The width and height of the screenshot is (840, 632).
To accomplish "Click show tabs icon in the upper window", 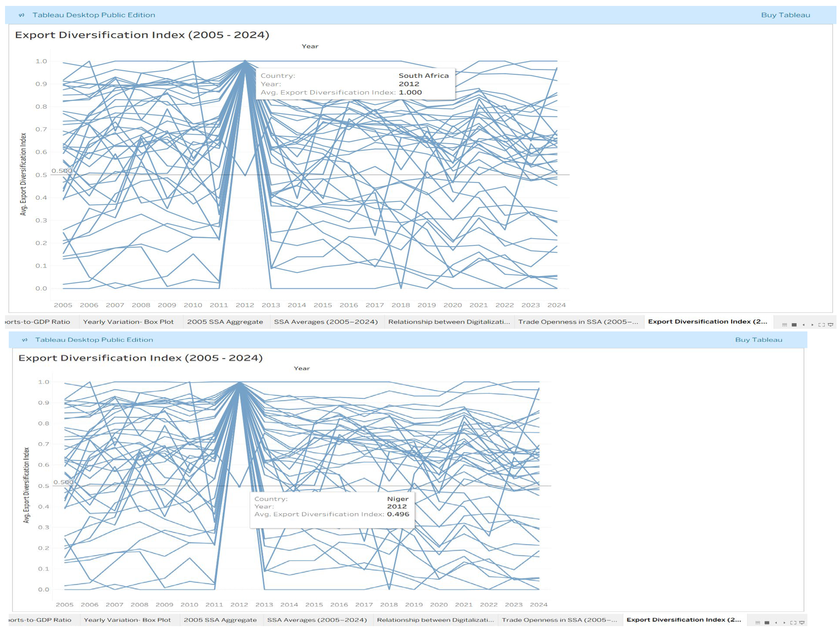I will click(794, 325).
